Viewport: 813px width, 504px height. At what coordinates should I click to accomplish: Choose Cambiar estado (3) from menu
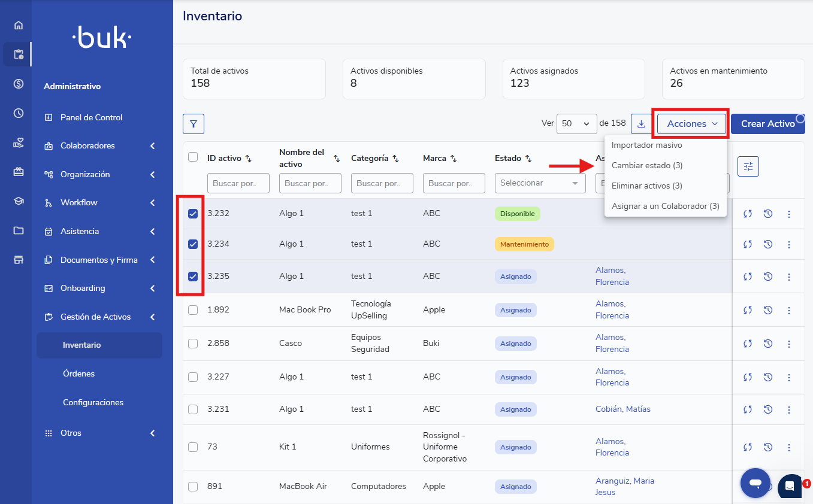pos(647,166)
